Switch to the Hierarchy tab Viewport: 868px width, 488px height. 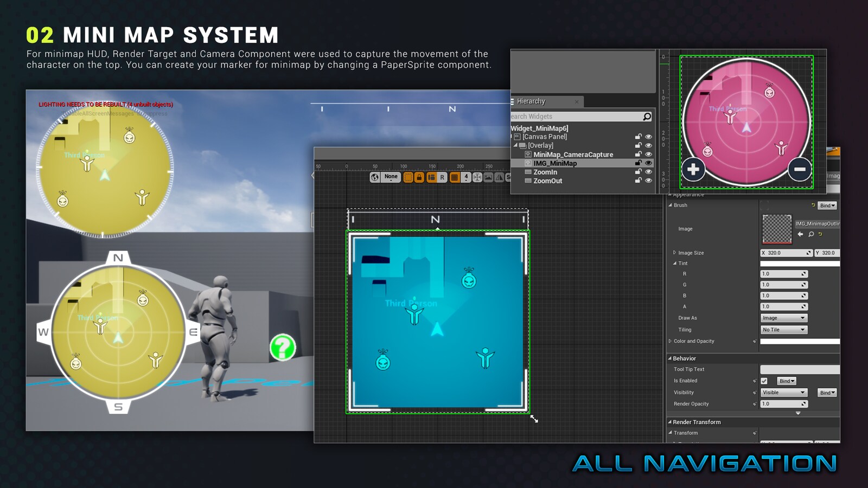(x=531, y=101)
